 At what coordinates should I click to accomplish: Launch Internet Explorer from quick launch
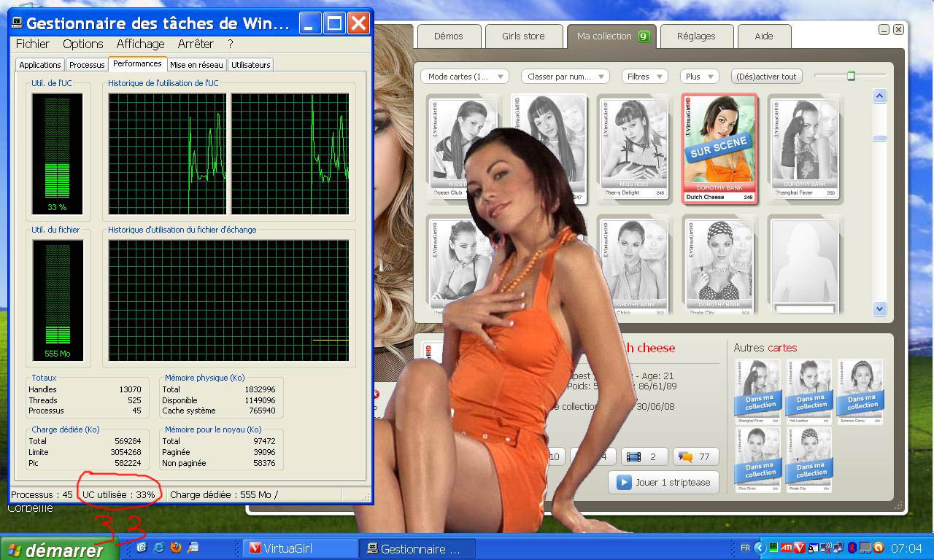pos(159,548)
